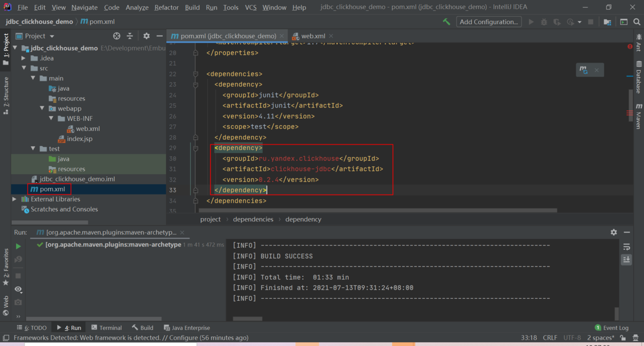The width and height of the screenshot is (644, 346).
Task: Click Load Maven Changes floating icon
Action: tap(583, 70)
